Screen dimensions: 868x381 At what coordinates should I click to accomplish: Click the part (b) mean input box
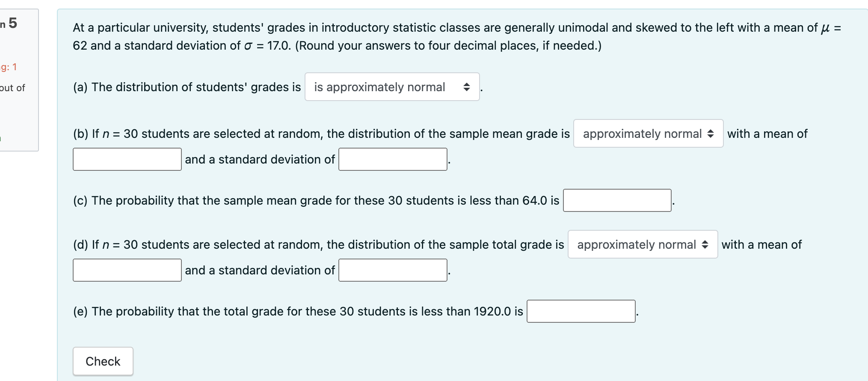(127, 159)
